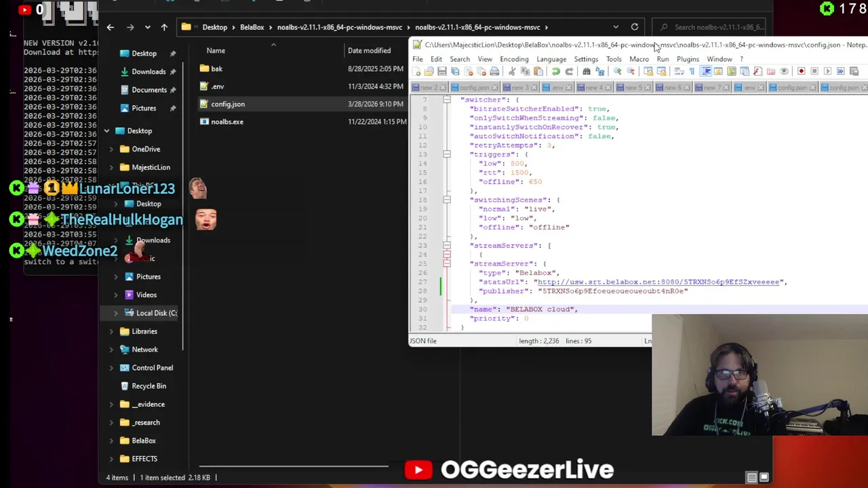The width and height of the screenshot is (868, 488).
Task: Select the bak folder in file list
Action: [216, 68]
